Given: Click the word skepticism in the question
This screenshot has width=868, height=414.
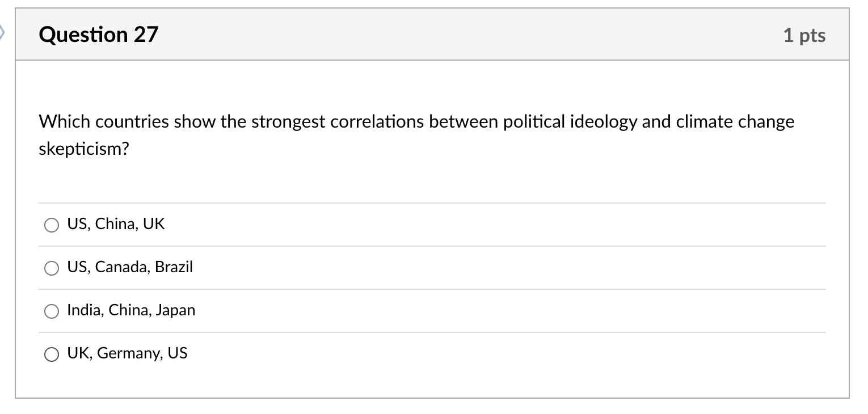Looking at the screenshot, I should [x=83, y=150].
